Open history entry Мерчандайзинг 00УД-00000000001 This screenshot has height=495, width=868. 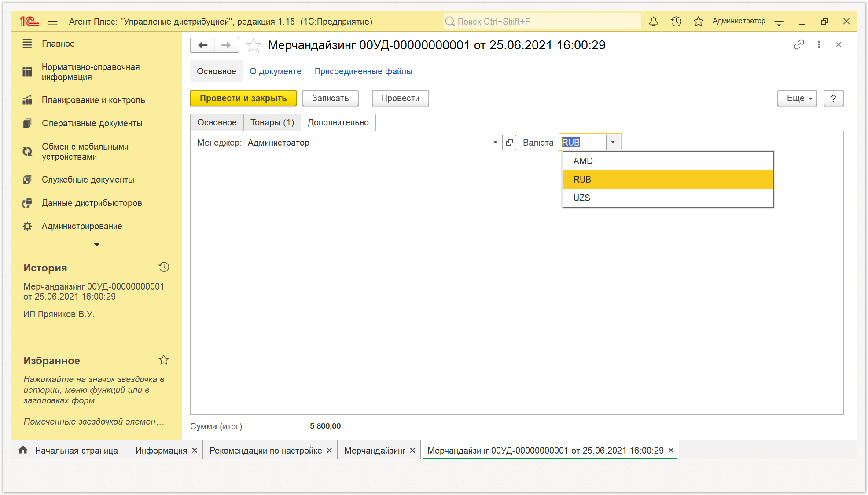[x=94, y=291]
